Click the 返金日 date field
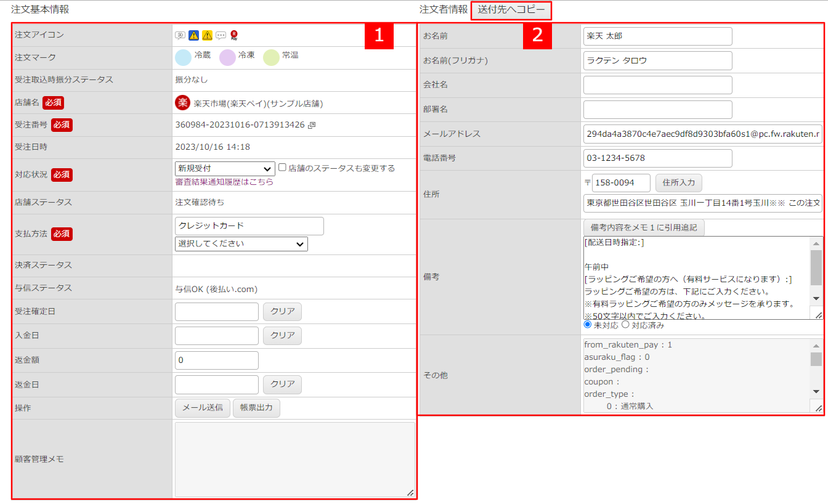The height and width of the screenshot is (504, 828). click(217, 384)
